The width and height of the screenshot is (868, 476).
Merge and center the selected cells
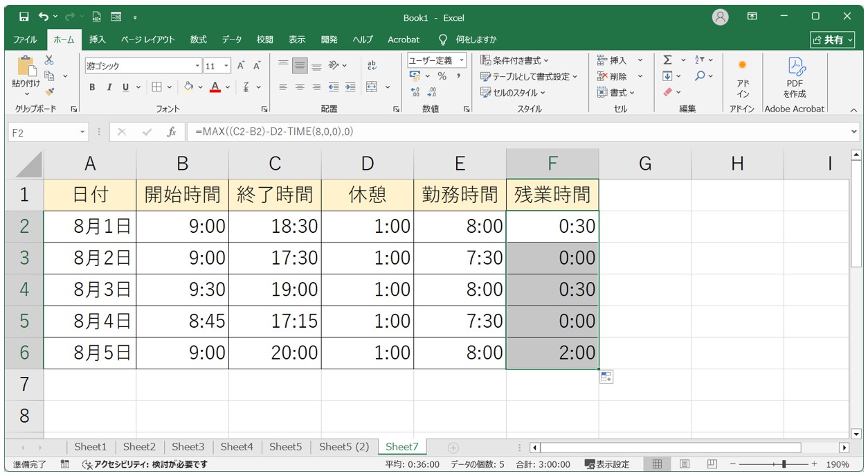click(x=372, y=87)
